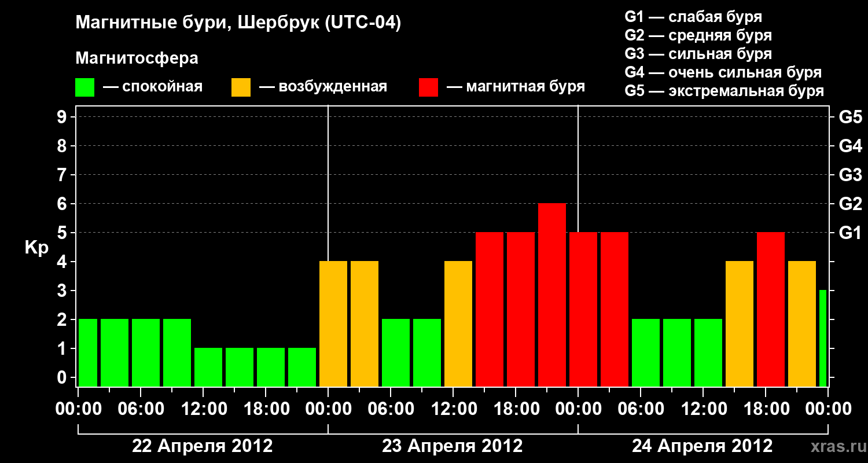The height and width of the screenshot is (463, 868).
Task: Click the 'G4 — очень сильная буря' legend line
Action: tap(723, 72)
